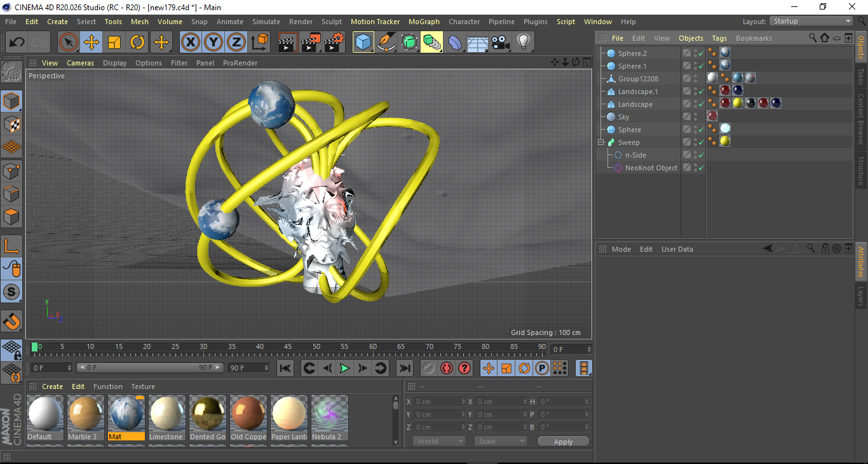Toggle Sky layer square toggle
The image size is (868, 464).
point(687,117)
